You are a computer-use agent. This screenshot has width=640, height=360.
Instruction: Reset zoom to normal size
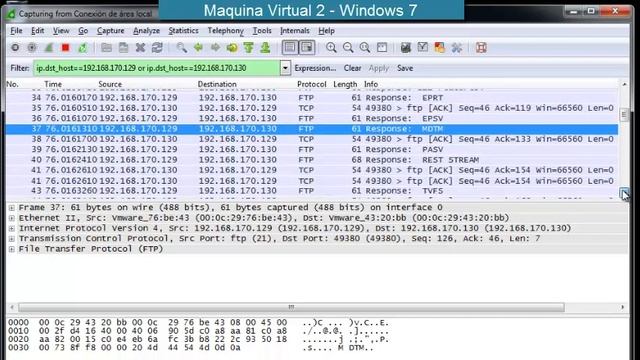coord(365,48)
